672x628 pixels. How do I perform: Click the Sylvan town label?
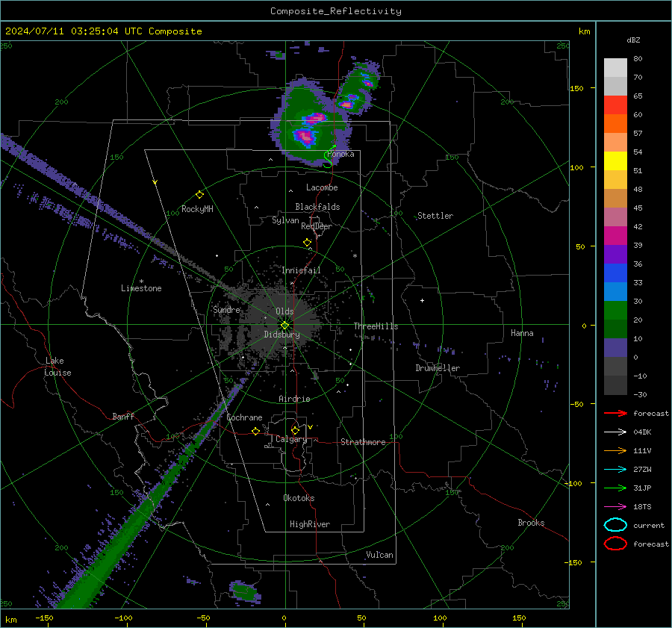coord(285,220)
